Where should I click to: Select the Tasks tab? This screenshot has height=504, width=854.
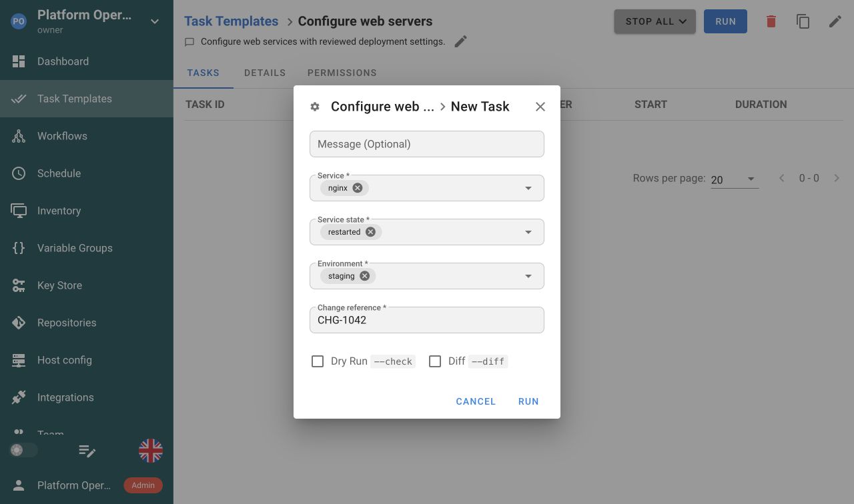point(203,73)
